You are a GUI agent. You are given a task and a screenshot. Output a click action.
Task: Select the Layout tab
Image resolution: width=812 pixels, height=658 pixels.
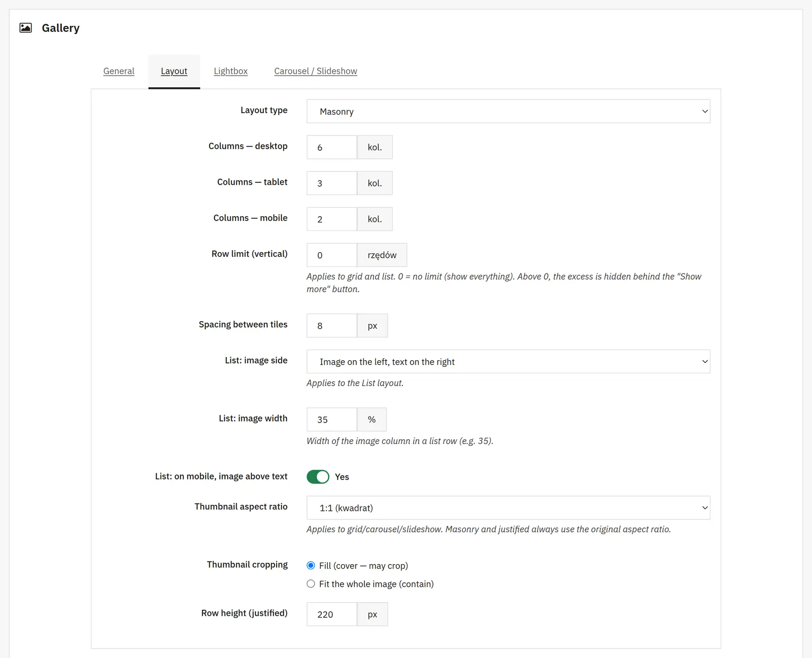174,71
